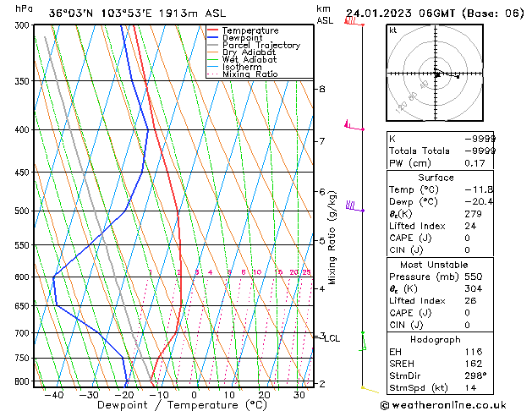Image resolution: width=532 pixels, height=411 pixels.
Task: Click the mixing ratio label 10
Action: click(x=257, y=272)
